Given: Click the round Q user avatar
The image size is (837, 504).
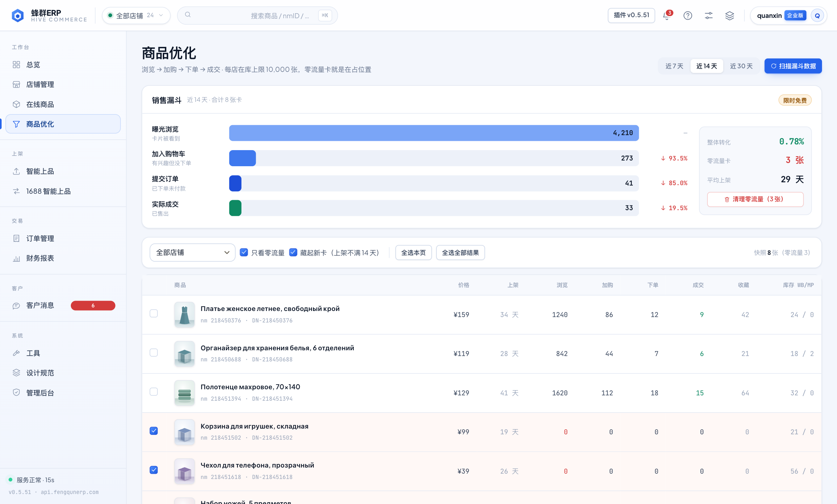Looking at the screenshot, I should pyautogui.click(x=817, y=15).
